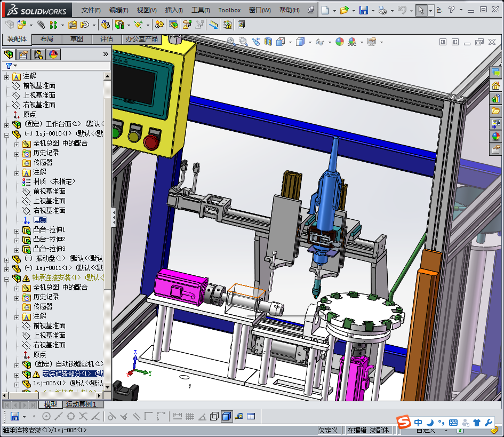This screenshot has width=504, height=437.
Task: Click the Edit Appearance color sphere icon
Action: coord(339,42)
